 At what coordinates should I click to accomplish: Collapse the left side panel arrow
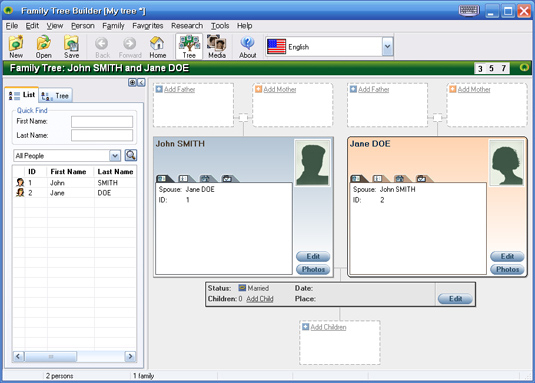141,82
